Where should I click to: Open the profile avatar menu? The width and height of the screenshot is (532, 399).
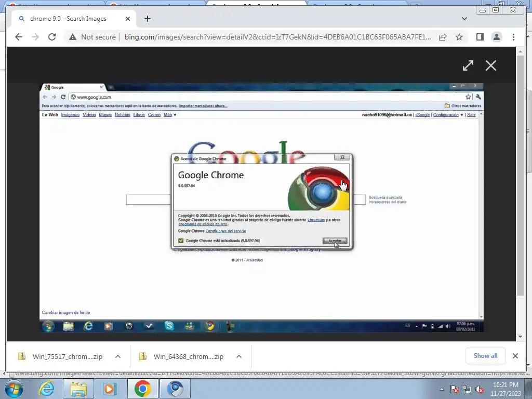click(497, 37)
